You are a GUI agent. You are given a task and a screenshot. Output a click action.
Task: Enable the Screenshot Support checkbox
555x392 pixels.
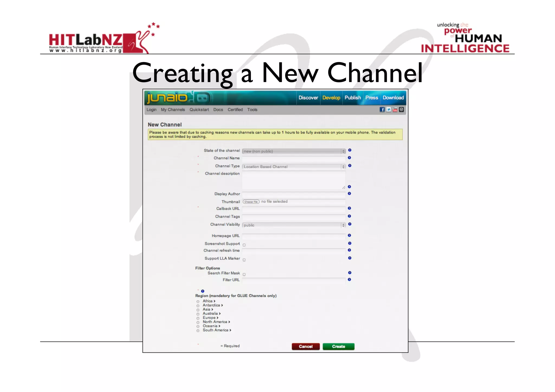(244, 245)
